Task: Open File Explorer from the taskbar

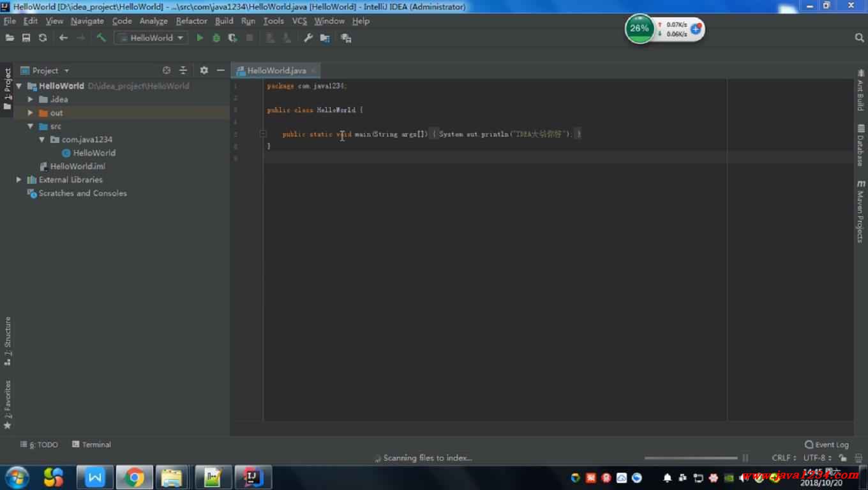Action: [172, 477]
